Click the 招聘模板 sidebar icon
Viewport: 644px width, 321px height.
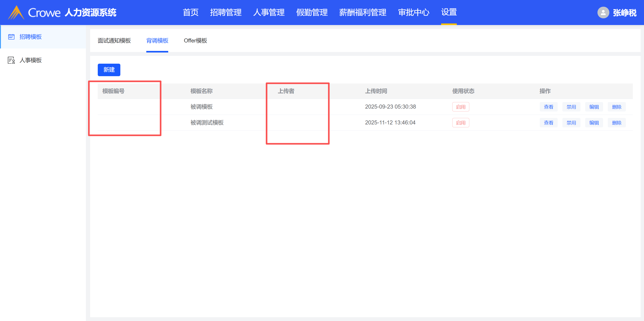click(x=11, y=37)
